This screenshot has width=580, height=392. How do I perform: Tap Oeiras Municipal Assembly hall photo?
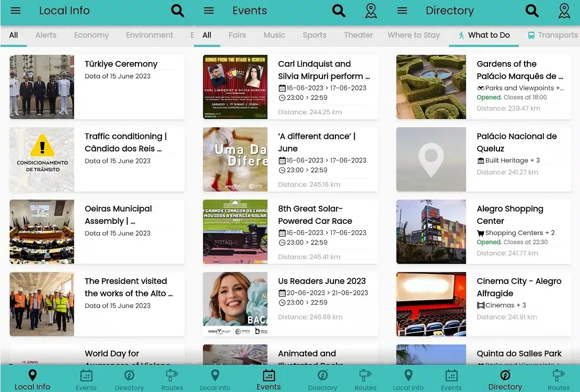point(42,232)
